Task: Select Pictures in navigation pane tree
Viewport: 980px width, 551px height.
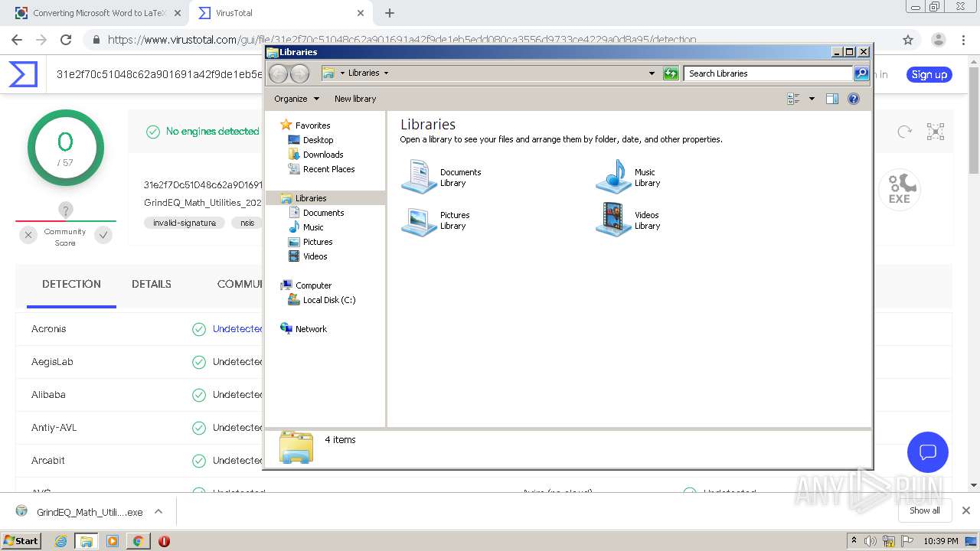Action: click(317, 242)
